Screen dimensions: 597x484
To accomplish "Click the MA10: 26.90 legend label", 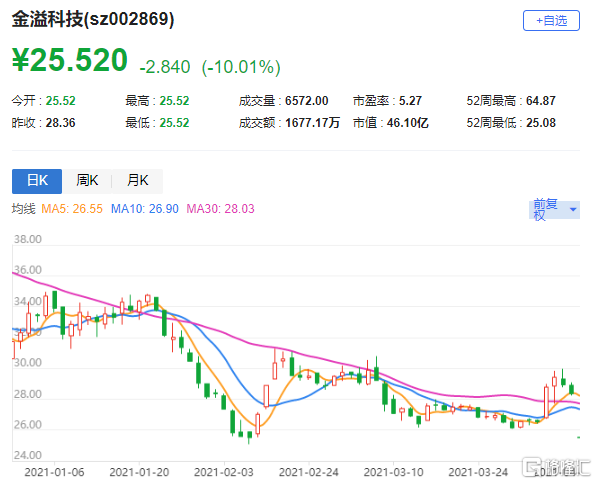I will click(x=145, y=209).
